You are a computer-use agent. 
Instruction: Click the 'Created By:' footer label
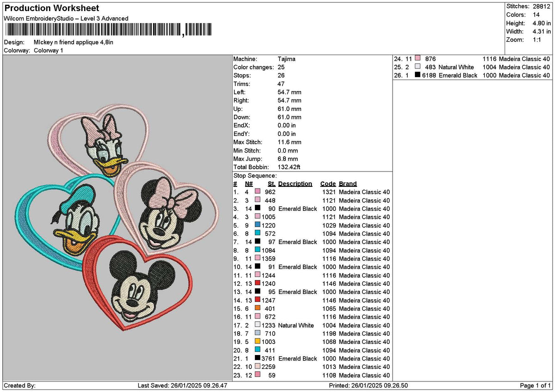tap(19, 386)
